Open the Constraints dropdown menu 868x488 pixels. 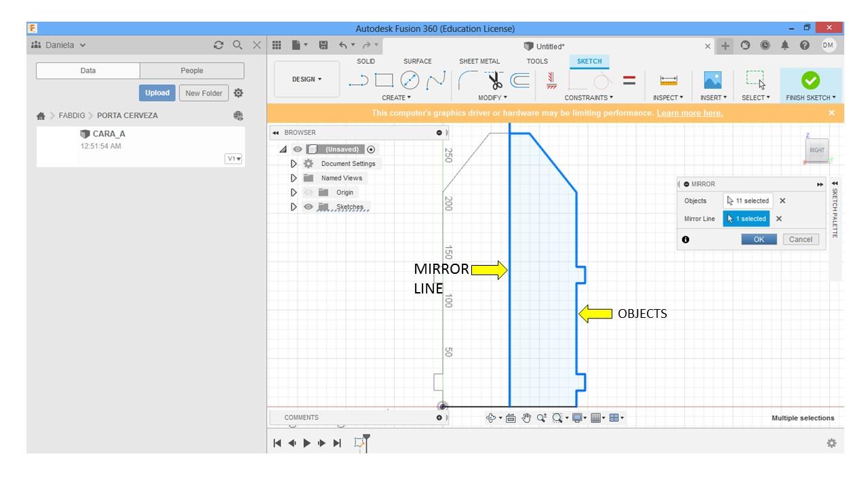[589, 98]
